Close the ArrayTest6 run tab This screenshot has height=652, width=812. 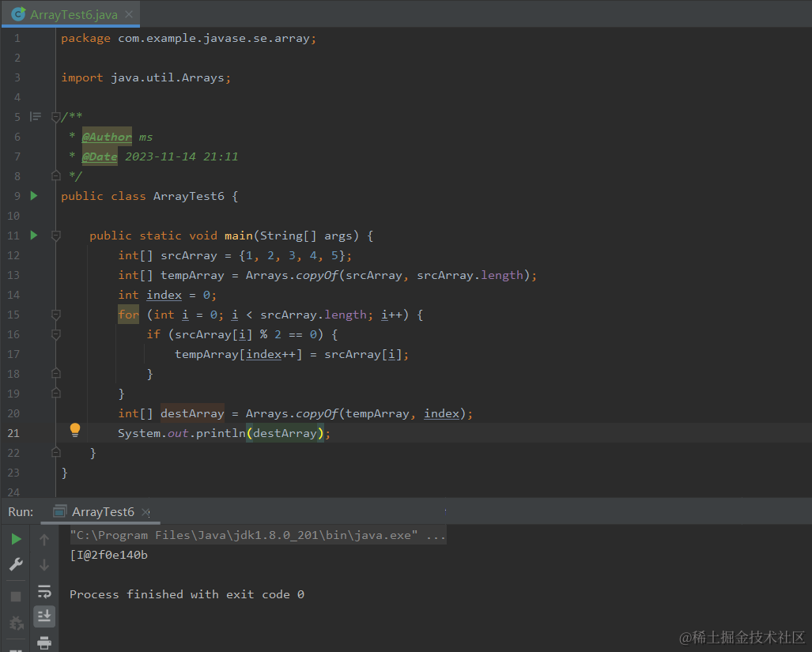pyautogui.click(x=146, y=512)
